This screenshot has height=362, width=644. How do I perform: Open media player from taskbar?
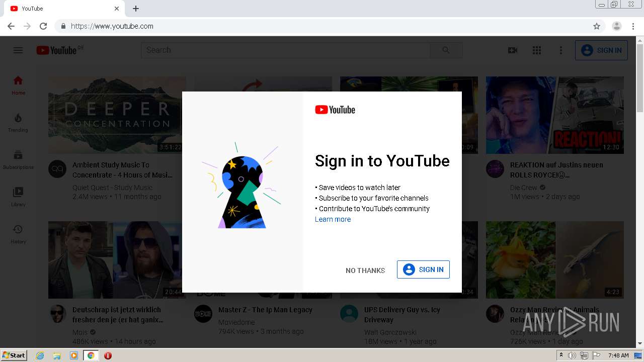click(74, 355)
